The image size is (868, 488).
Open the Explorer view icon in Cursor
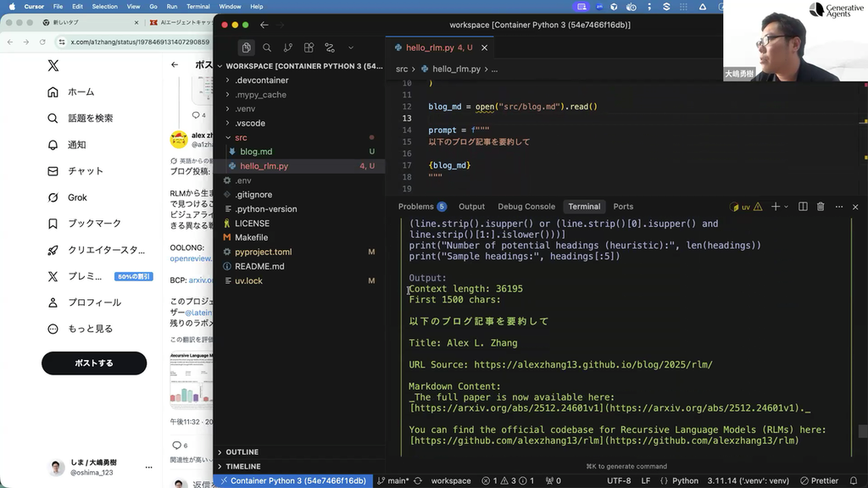(247, 47)
